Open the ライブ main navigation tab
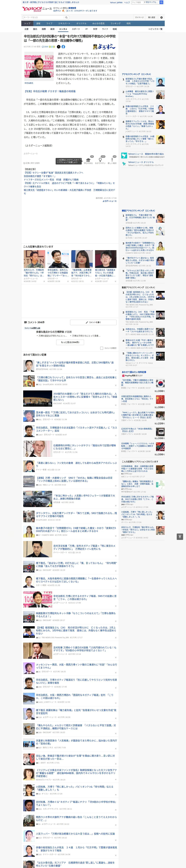The image size is (186, 868). coord(49,24)
